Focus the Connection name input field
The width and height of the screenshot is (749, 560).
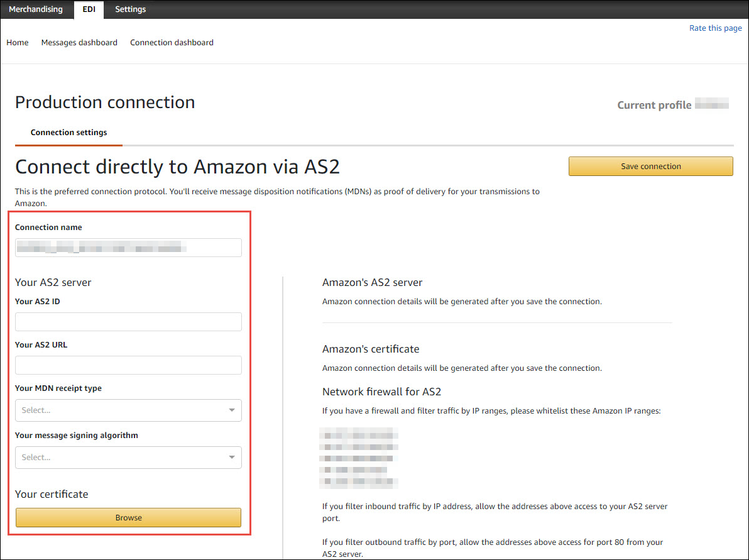click(128, 248)
